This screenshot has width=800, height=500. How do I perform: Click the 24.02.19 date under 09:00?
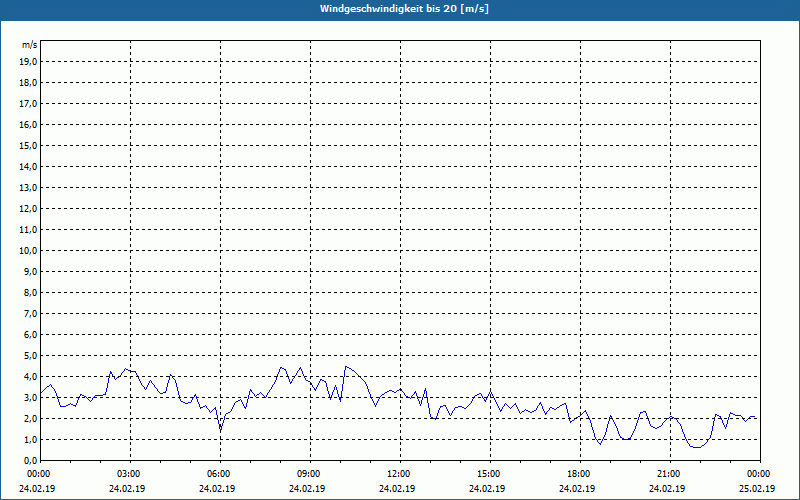[x=307, y=488]
